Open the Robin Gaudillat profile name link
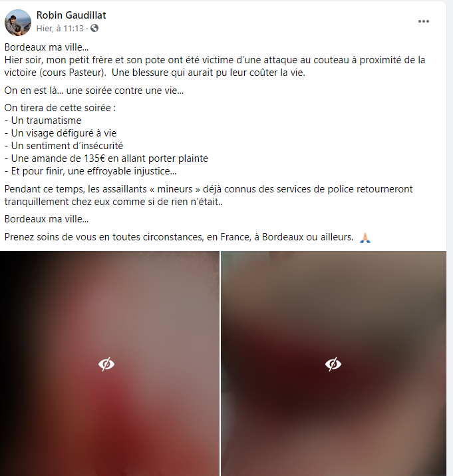The image size is (453, 476). [71, 15]
